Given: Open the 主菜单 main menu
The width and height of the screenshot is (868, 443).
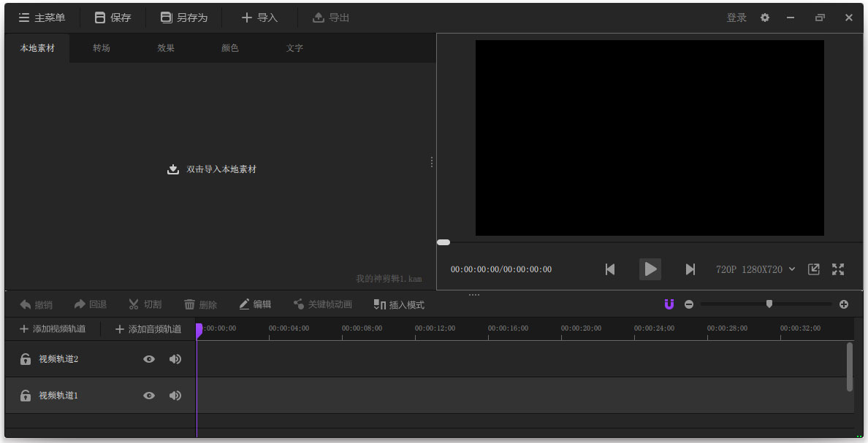Looking at the screenshot, I should [x=42, y=18].
